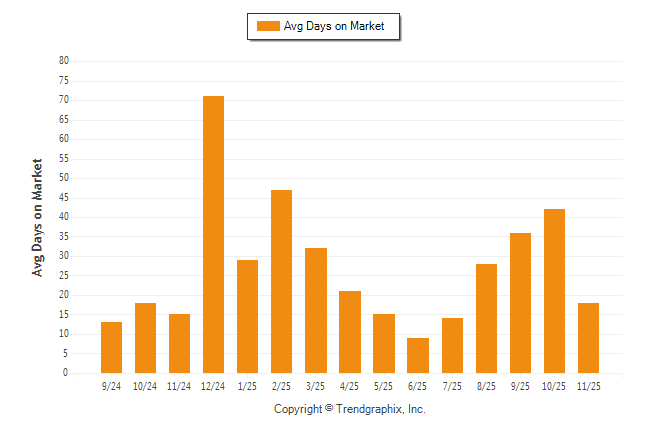Select the 2/25 bar

click(281, 281)
